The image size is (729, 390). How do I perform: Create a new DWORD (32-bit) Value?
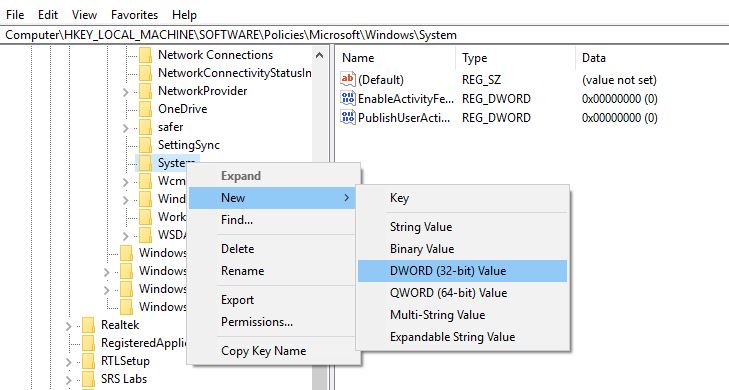pos(463,271)
